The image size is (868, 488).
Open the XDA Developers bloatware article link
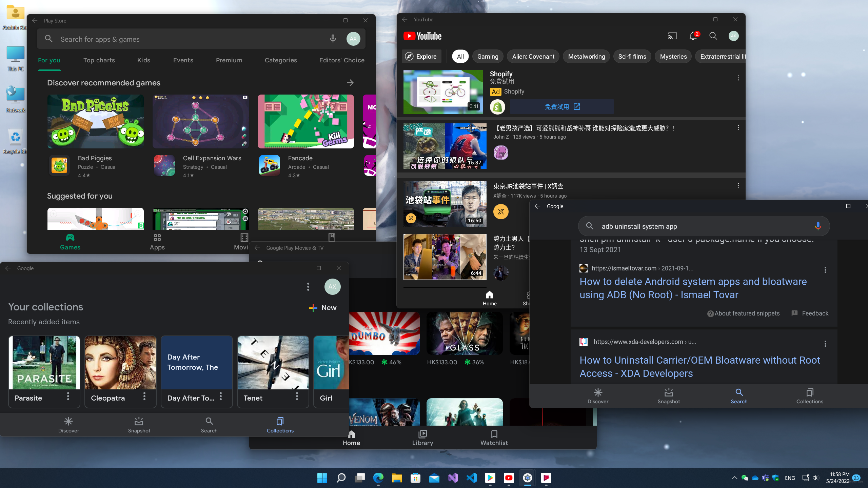click(x=700, y=367)
